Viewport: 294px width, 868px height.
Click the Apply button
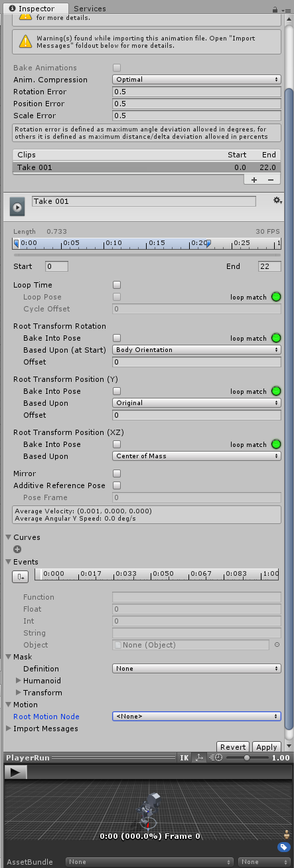point(267,747)
